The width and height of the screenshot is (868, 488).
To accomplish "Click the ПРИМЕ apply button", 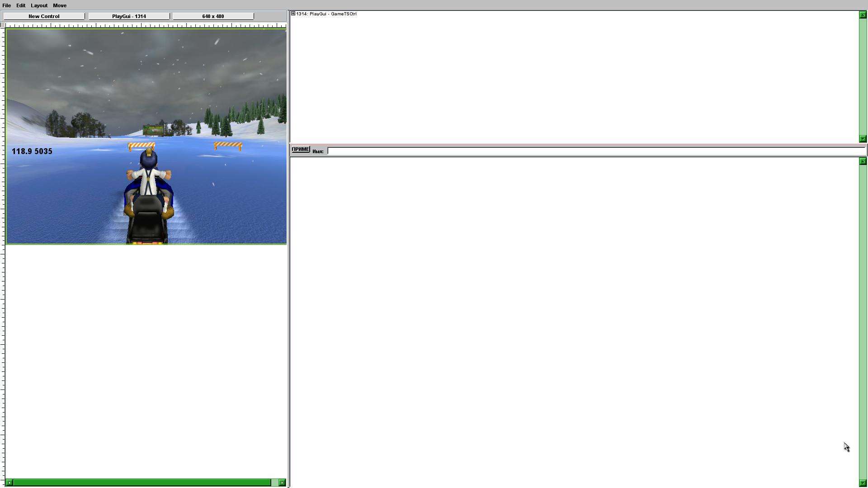I will pos(300,150).
